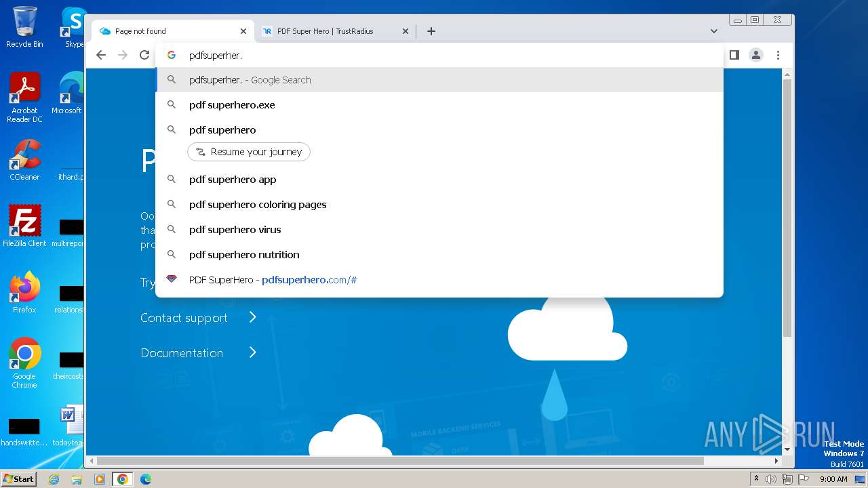This screenshot has height=488, width=868.
Task: Click chevron next to Documentation
Action: tap(252, 352)
